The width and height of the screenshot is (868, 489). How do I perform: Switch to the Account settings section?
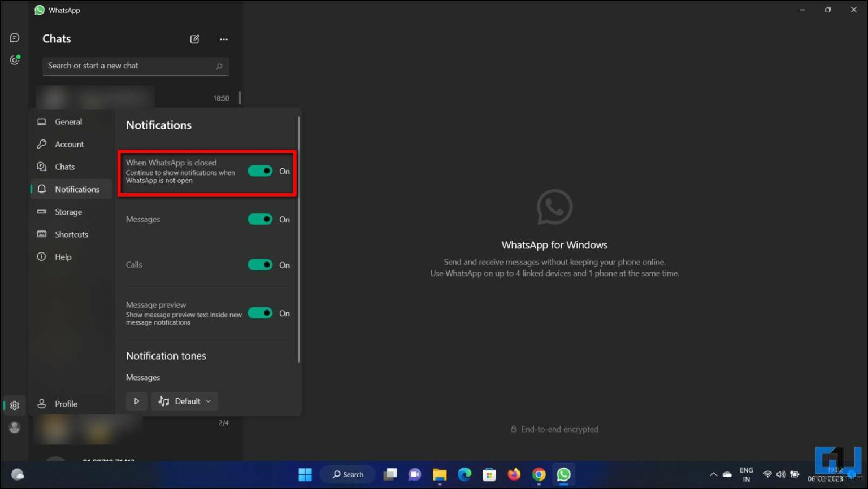(x=68, y=144)
